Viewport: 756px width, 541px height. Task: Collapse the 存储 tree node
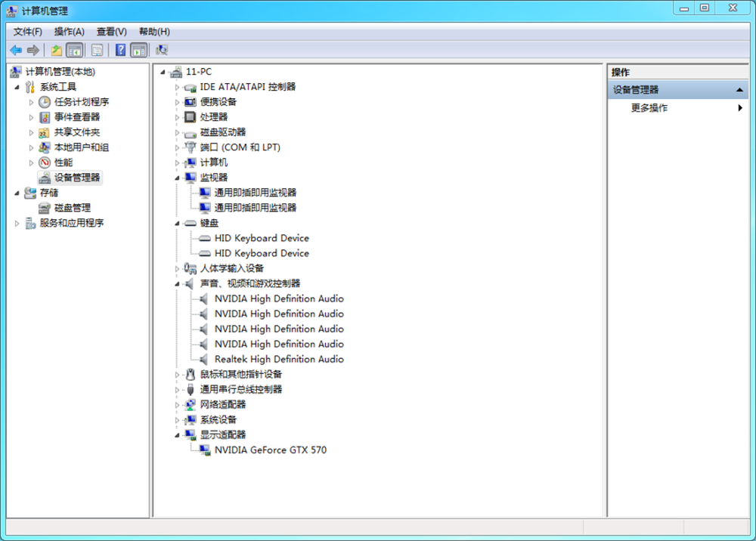point(17,193)
